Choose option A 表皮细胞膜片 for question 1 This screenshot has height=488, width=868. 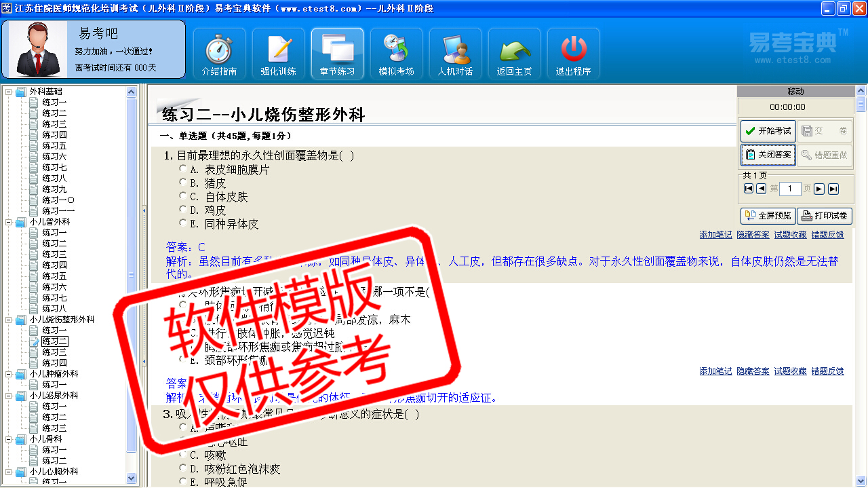click(x=183, y=169)
